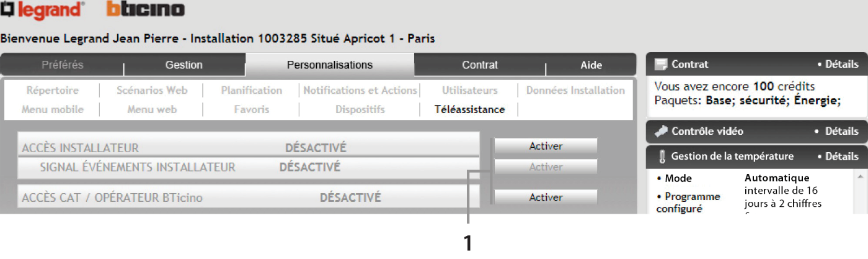Click the temperature panel scrollbar
Viewport: 868px width, 259px height.
point(861,191)
